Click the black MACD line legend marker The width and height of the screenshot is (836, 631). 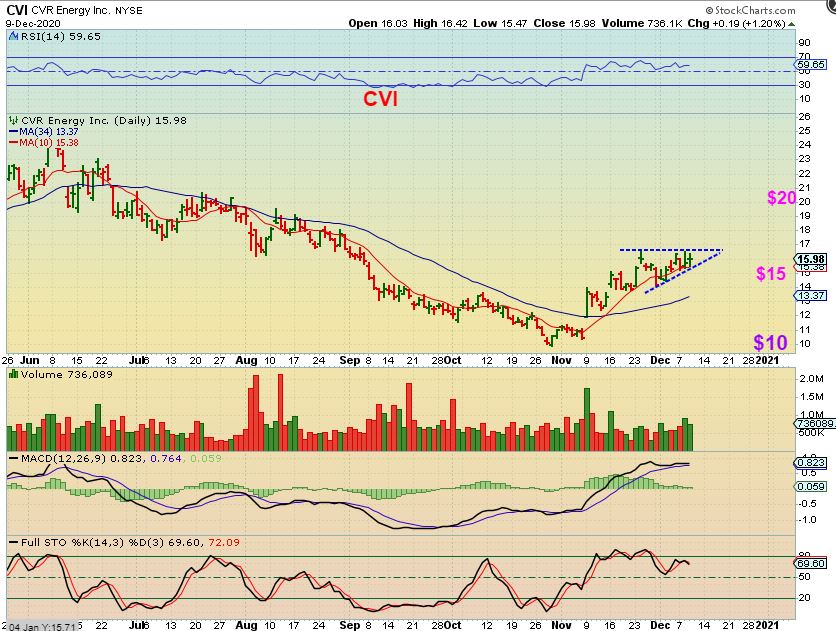[x=13, y=458]
